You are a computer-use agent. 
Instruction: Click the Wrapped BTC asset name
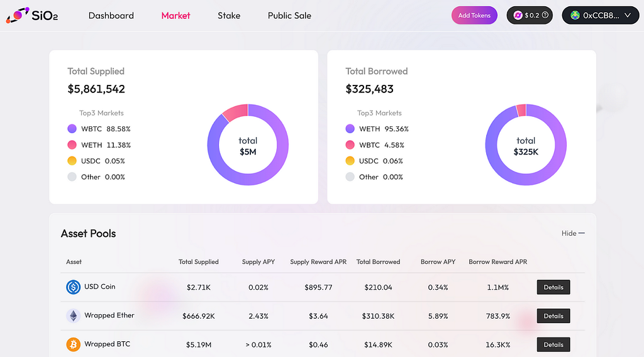tap(107, 344)
